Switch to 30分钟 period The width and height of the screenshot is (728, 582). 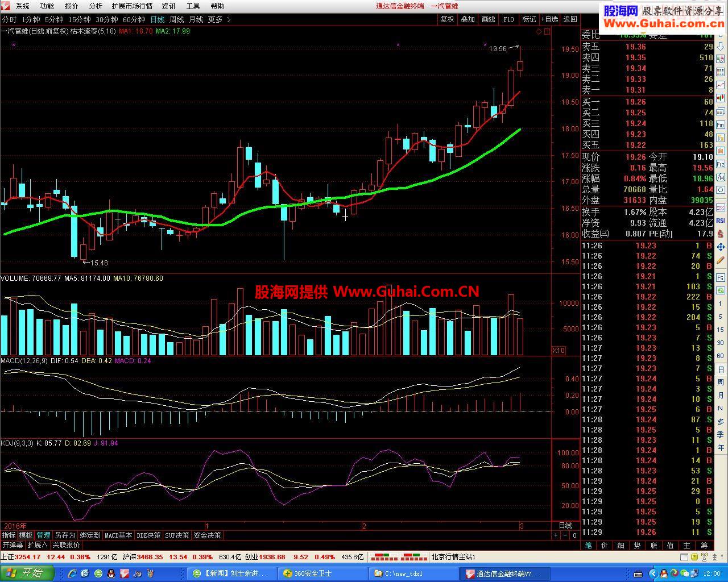(x=107, y=19)
